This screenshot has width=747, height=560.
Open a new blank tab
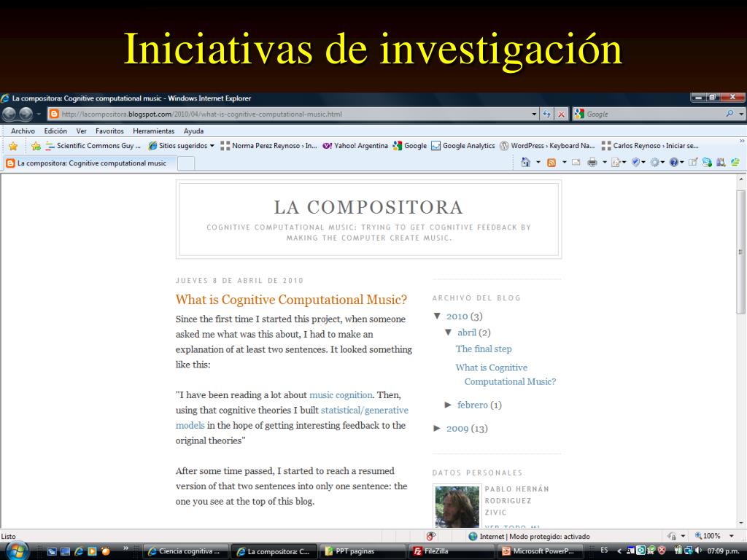tap(186, 163)
